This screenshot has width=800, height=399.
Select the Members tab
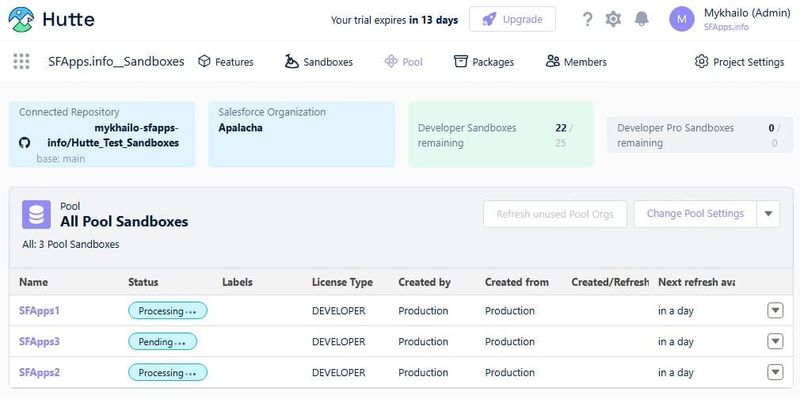click(576, 62)
